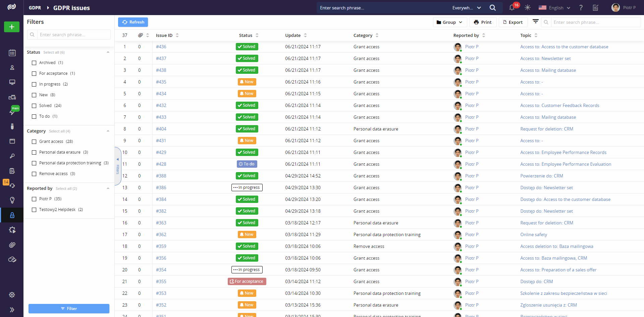Click the Refresh button

pos(133,22)
